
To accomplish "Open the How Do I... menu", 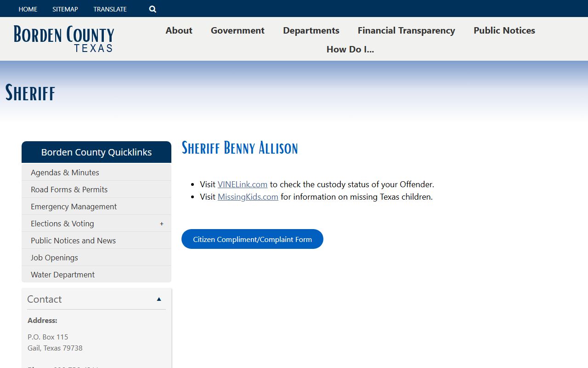I will (x=350, y=49).
